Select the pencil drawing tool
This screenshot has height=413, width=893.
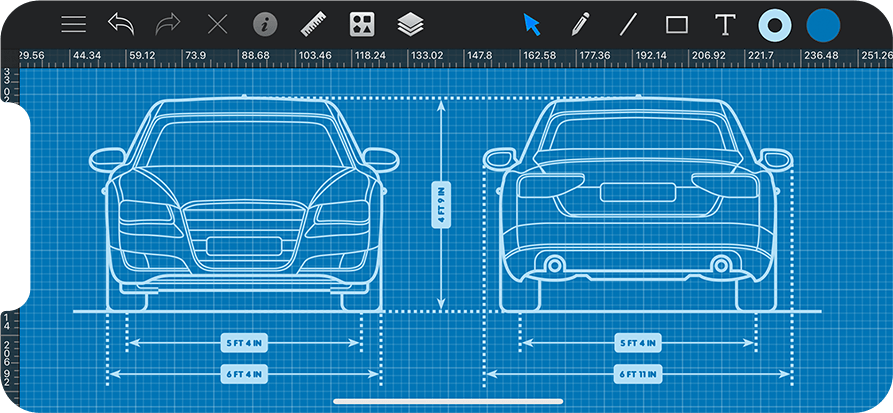pyautogui.click(x=580, y=25)
